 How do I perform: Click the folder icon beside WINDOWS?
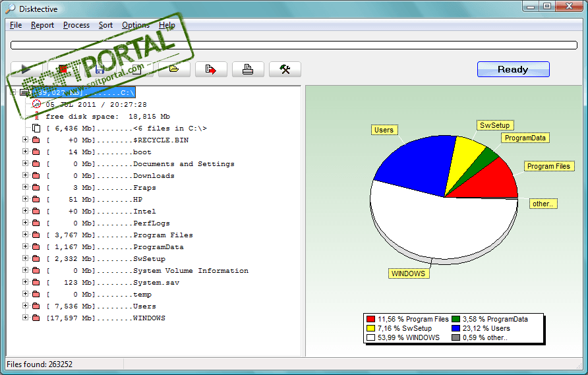36,318
